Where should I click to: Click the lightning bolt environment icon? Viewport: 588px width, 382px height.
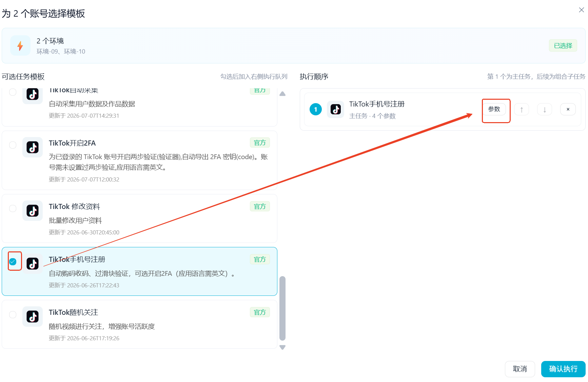point(20,45)
